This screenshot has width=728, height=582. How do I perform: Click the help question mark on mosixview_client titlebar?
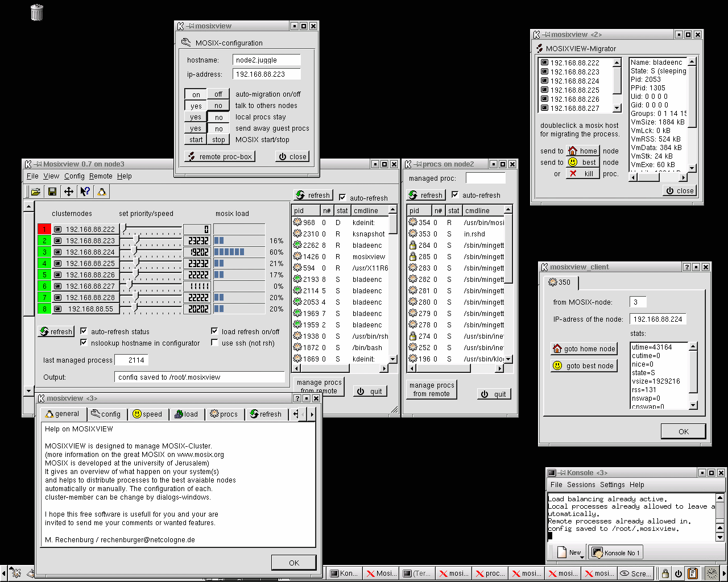click(686, 267)
